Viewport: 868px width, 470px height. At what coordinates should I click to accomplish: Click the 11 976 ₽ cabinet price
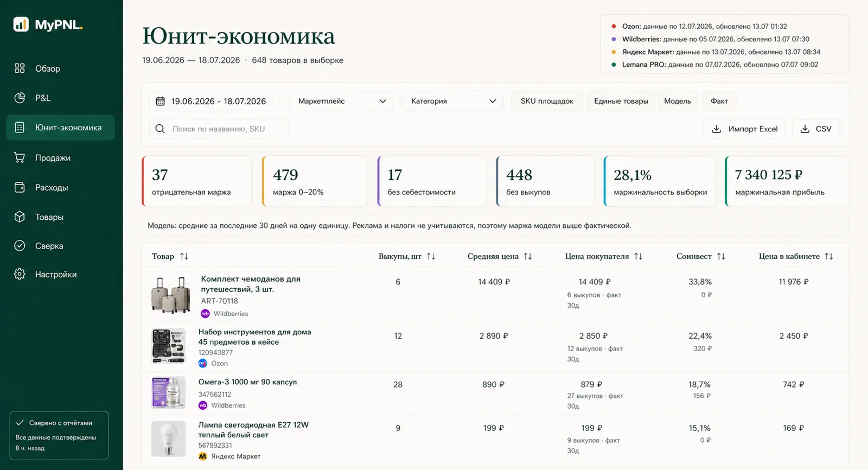[794, 282]
